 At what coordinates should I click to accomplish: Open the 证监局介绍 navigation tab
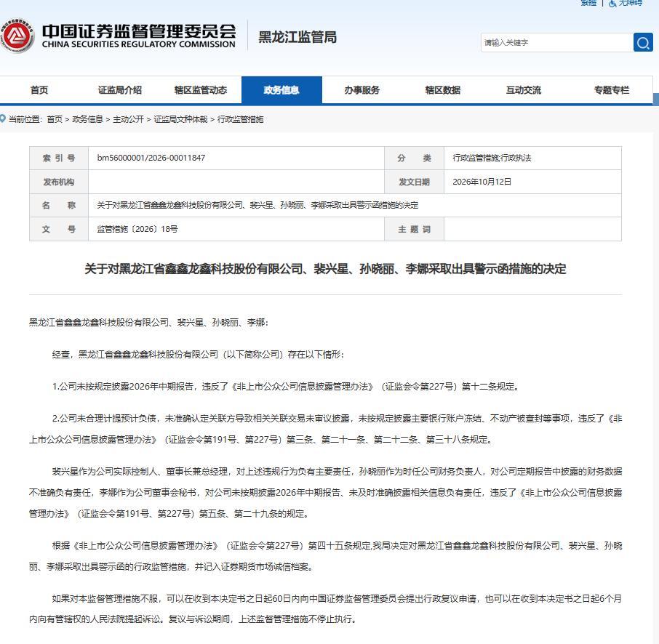pos(120,90)
